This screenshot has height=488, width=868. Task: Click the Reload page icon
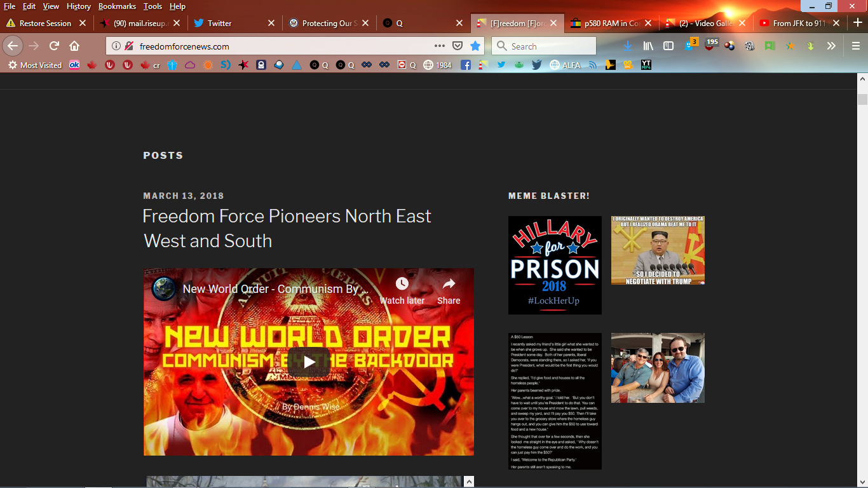(x=54, y=46)
